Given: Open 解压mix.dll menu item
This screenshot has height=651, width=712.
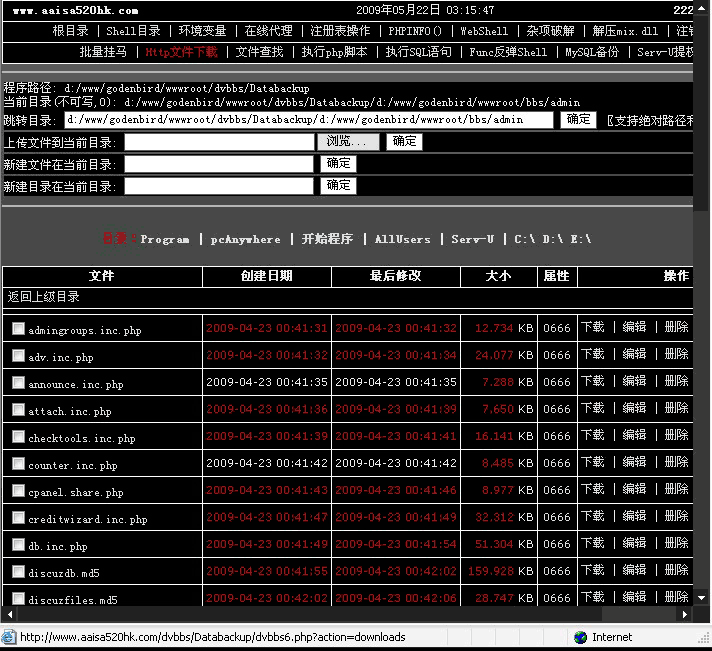Looking at the screenshot, I should pos(625,31).
